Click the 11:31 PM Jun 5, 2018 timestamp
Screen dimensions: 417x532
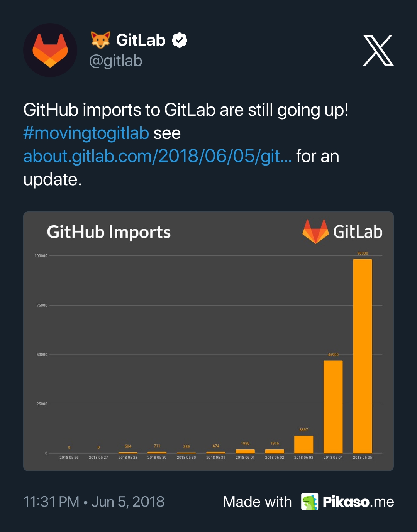pyautogui.click(x=94, y=502)
